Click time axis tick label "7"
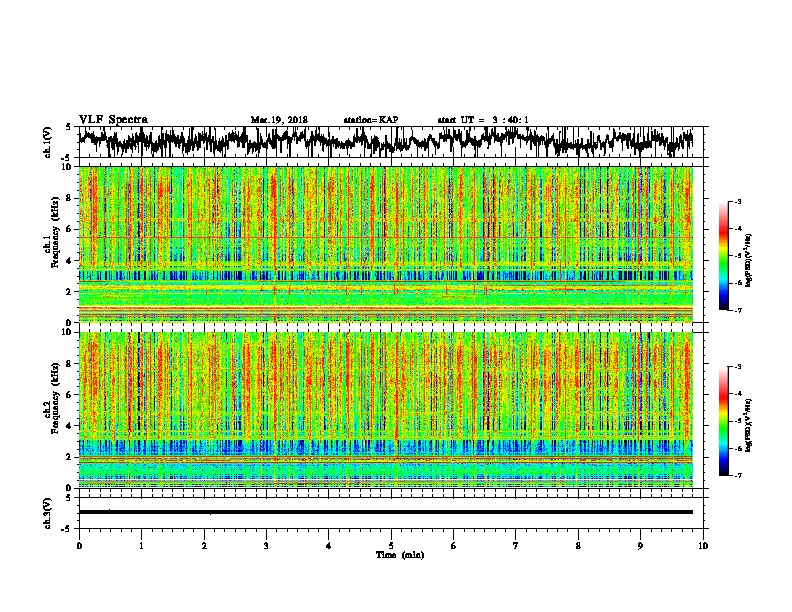Image resolution: width=792 pixels, height=612 pixels. click(516, 546)
